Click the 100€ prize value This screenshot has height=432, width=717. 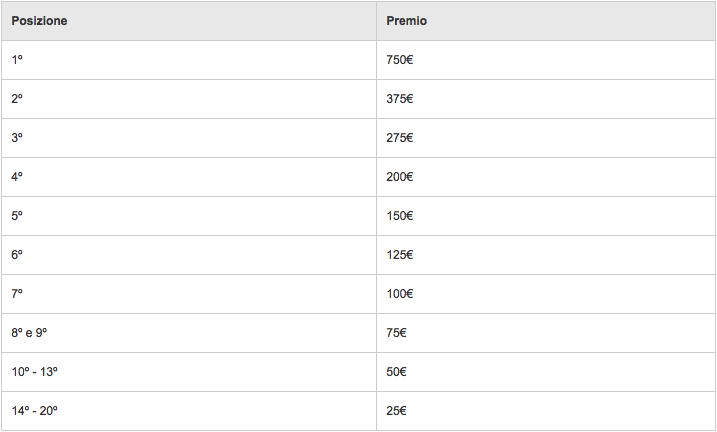pyautogui.click(x=399, y=293)
